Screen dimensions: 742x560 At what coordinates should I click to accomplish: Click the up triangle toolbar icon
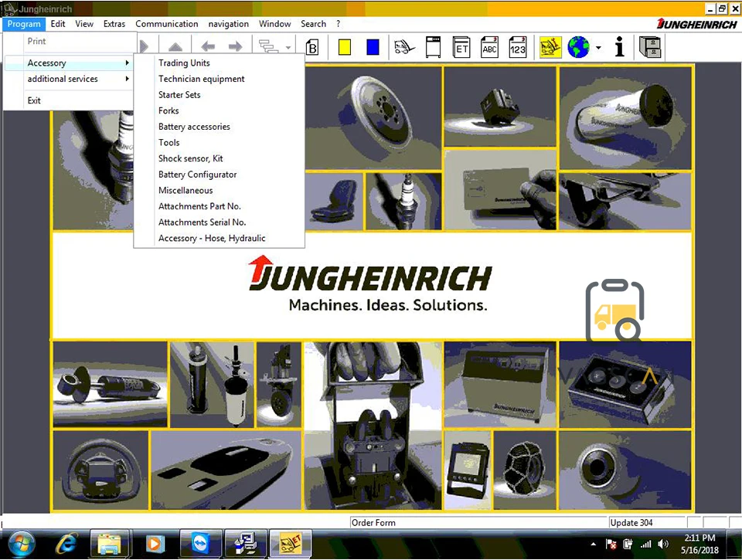[x=175, y=46]
